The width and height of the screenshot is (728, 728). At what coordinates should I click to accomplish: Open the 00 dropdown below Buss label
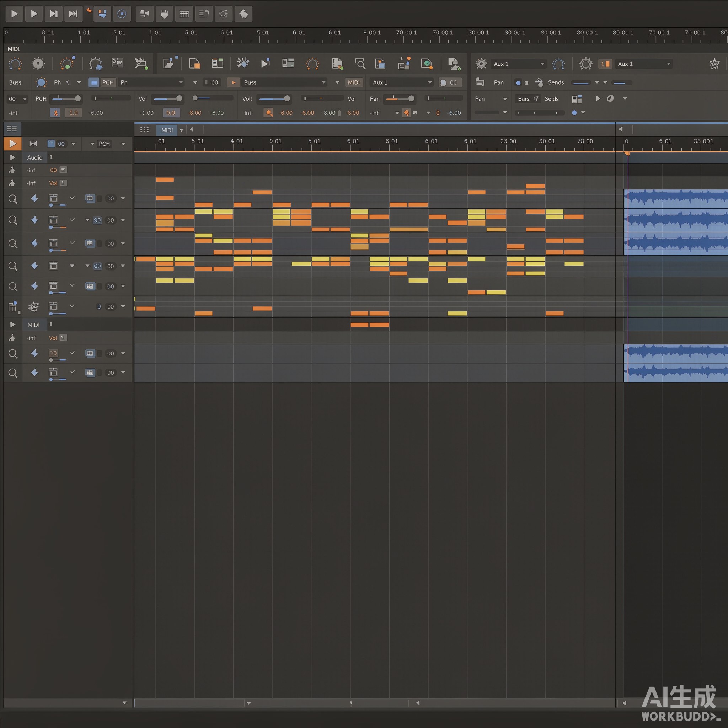click(x=17, y=99)
